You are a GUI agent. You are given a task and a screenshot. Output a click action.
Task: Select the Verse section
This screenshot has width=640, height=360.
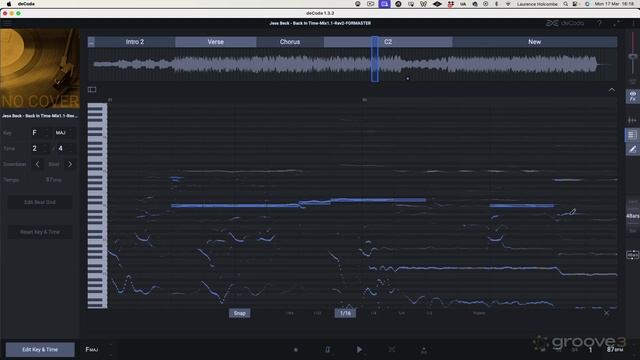(x=216, y=42)
